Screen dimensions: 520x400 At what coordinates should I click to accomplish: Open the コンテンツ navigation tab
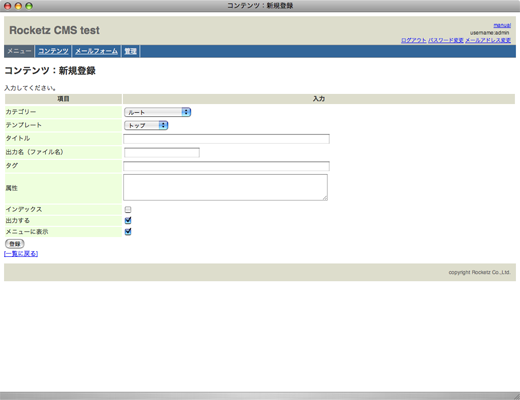[x=53, y=51]
